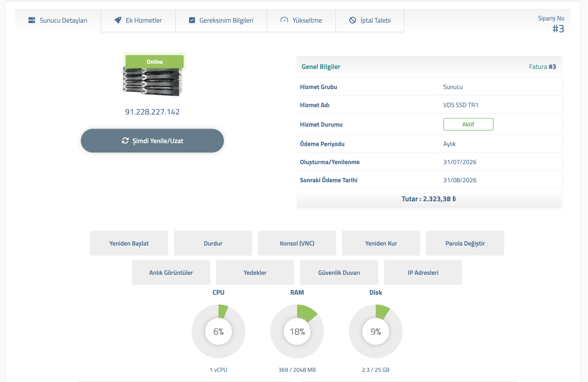The width and height of the screenshot is (588, 382).
Task: Open the Fatura #3 invoice link
Action: (x=542, y=67)
